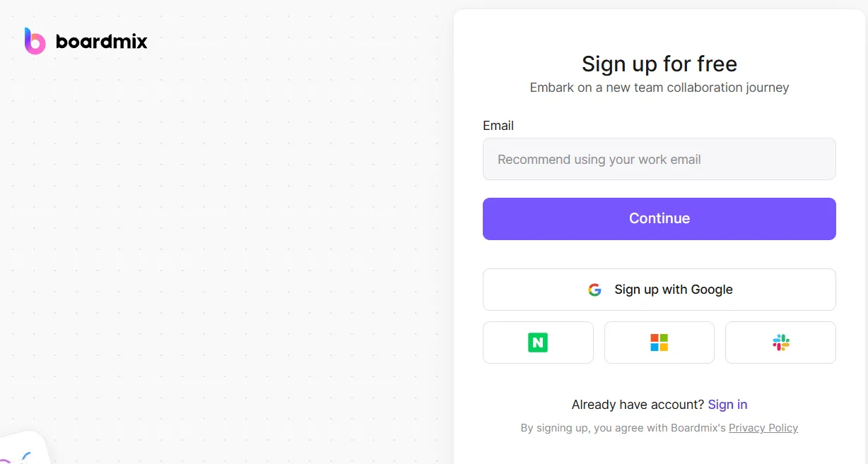Click the Sign up with Google label
The image size is (868, 464).
(673, 290)
